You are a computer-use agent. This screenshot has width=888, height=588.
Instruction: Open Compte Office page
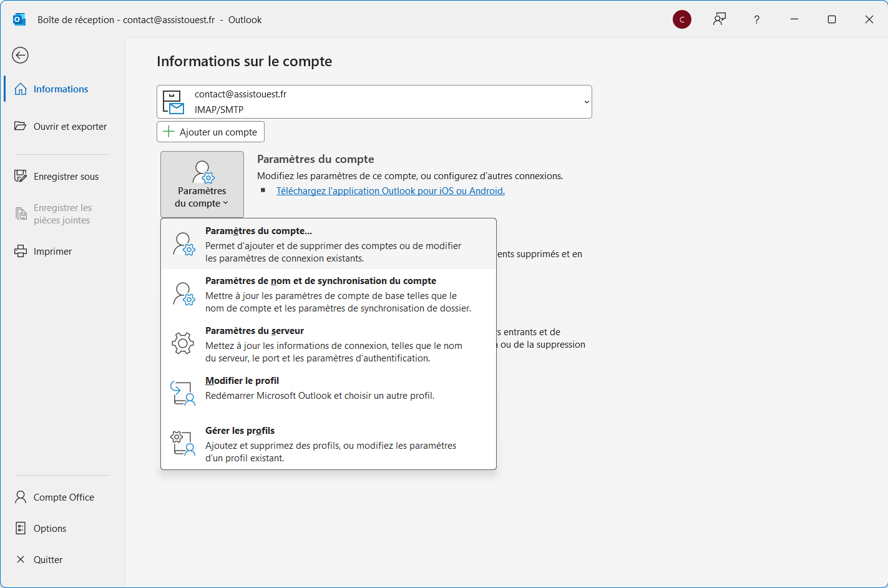click(61, 497)
